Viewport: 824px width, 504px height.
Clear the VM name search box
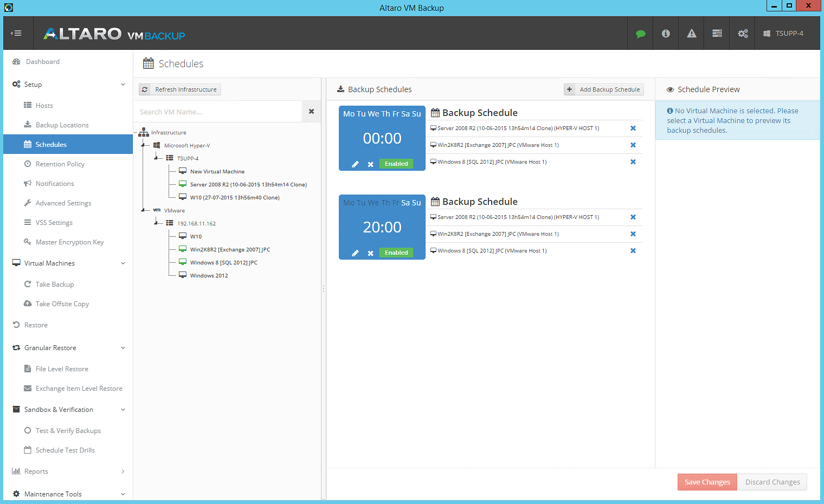[311, 112]
